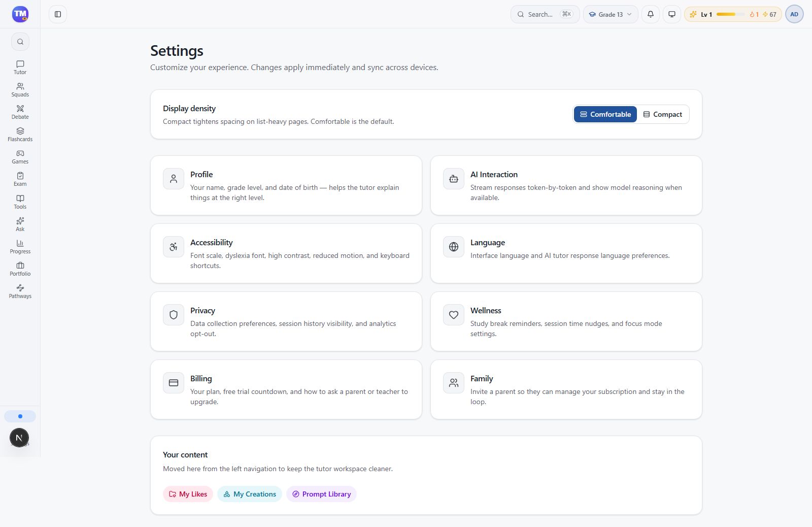Click the sidebar search icon
The height and width of the screenshot is (527, 812).
point(20,42)
